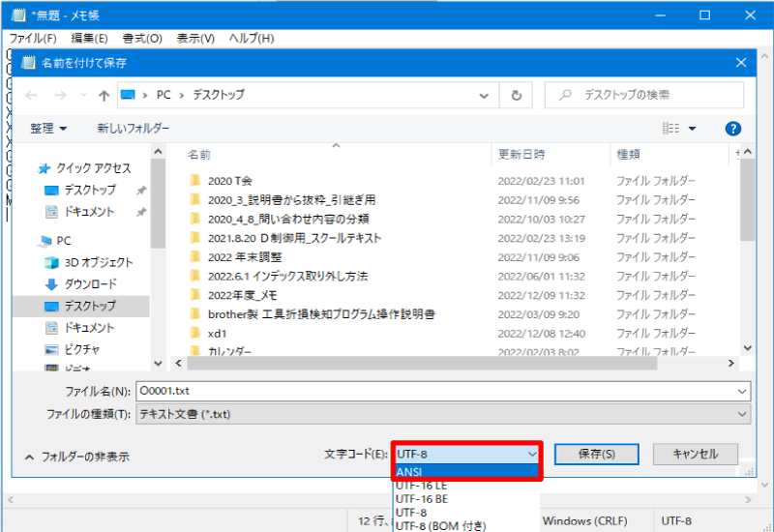Open ファイル(F) menu in Notepad
774x532 pixels.
pos(33,39)
